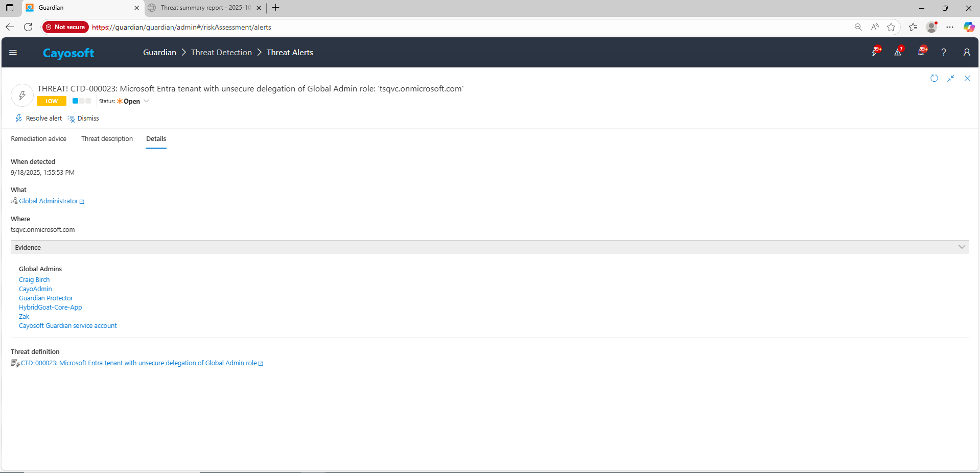Click the Threat Detection breadcrumb

tap(221, 53)
